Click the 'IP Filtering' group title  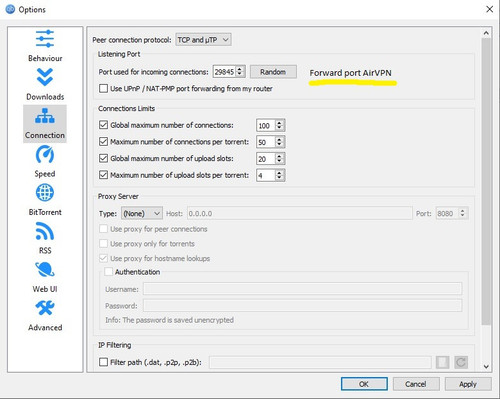pyautogui.click(x=114, y=345)
